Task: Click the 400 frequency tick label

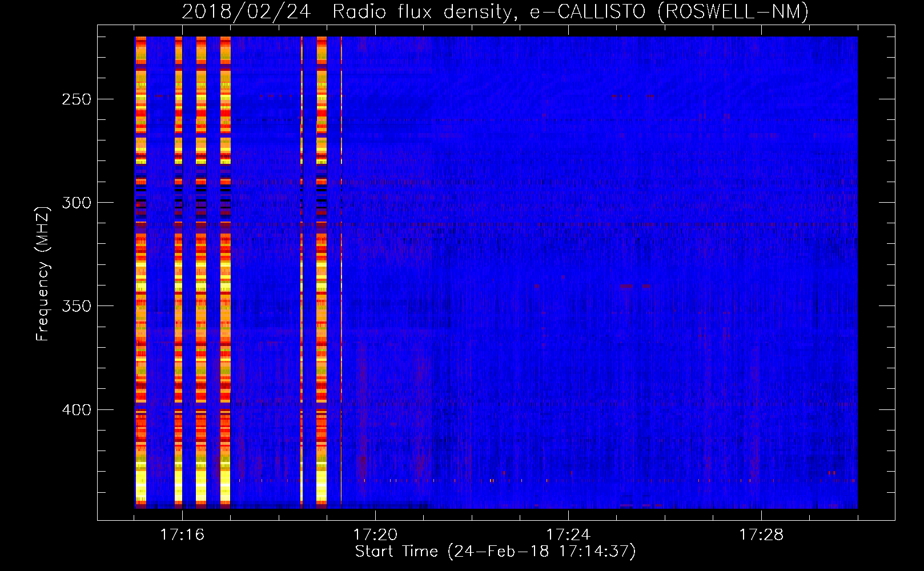Action: point(77,410)
